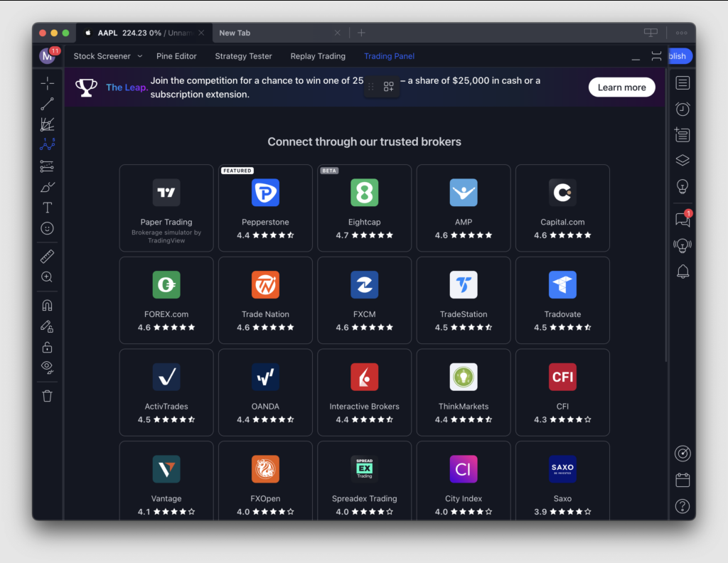Choose the Pepperstone broker card
The height and width of the screenshot is (563, 728).
coord(265,208)
